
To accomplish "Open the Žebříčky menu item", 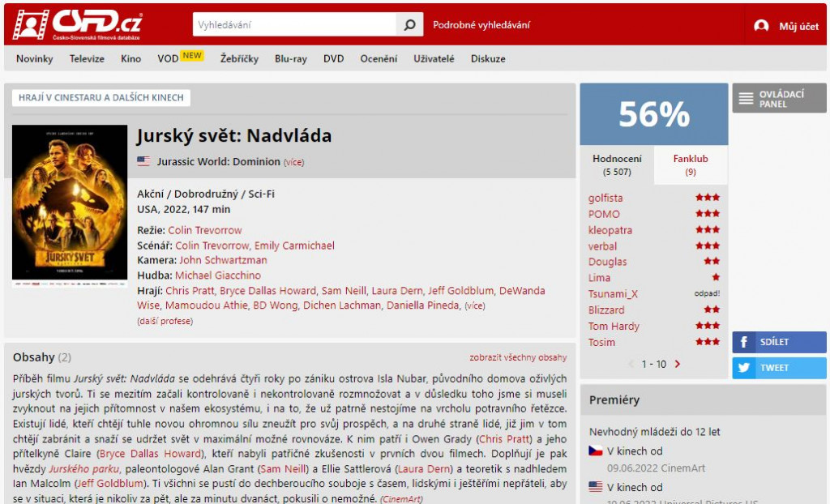I will (x=239, y=59).
